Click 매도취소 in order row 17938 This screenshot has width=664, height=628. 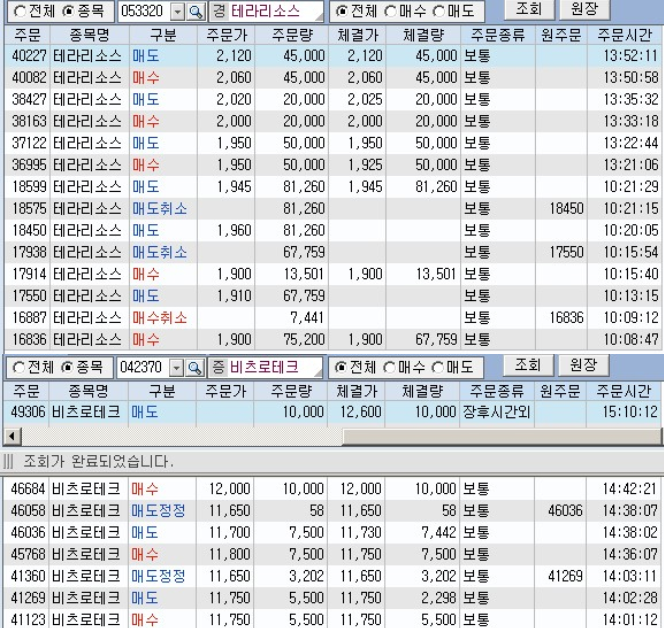coord(160,252)
